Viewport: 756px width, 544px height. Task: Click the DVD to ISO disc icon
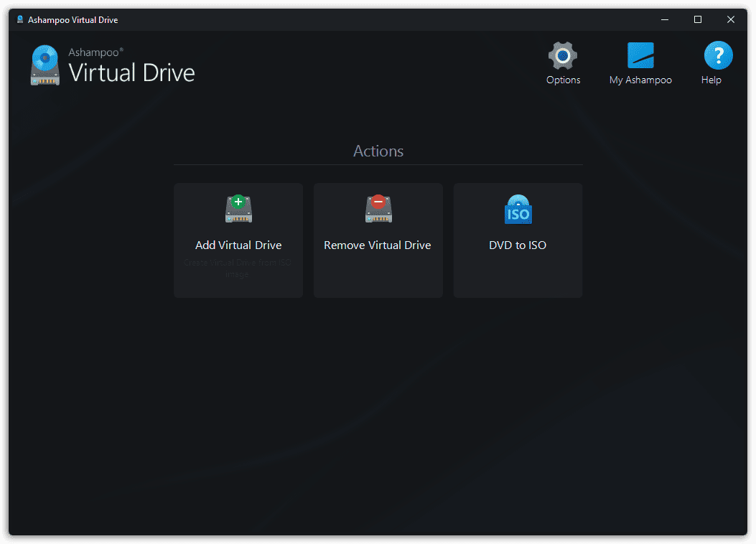(x=518, y=209)
